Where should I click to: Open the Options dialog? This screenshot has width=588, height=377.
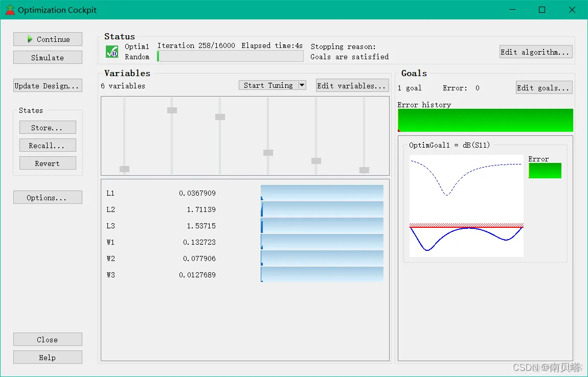(48, 197)
